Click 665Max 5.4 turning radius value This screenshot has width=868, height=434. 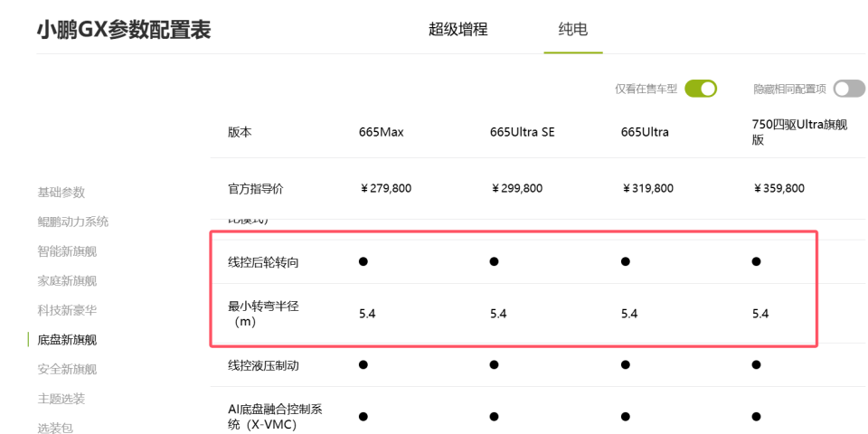pos(367,314)
